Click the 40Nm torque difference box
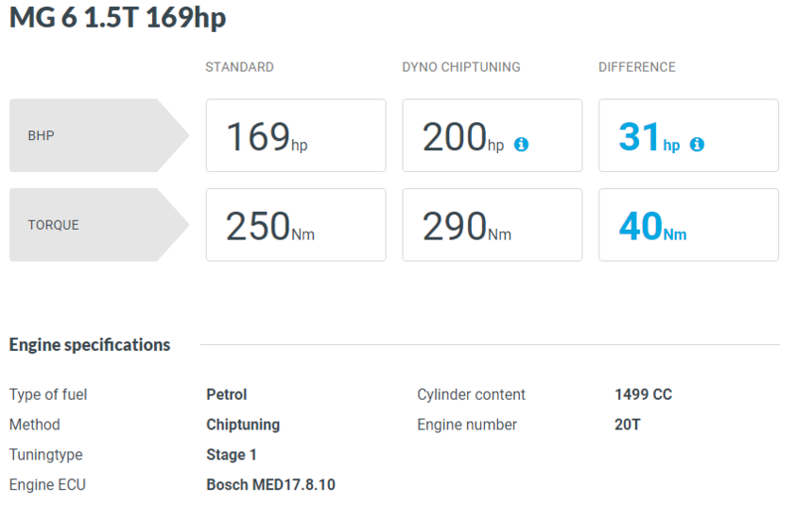812x522 pixels. (688, 225)
